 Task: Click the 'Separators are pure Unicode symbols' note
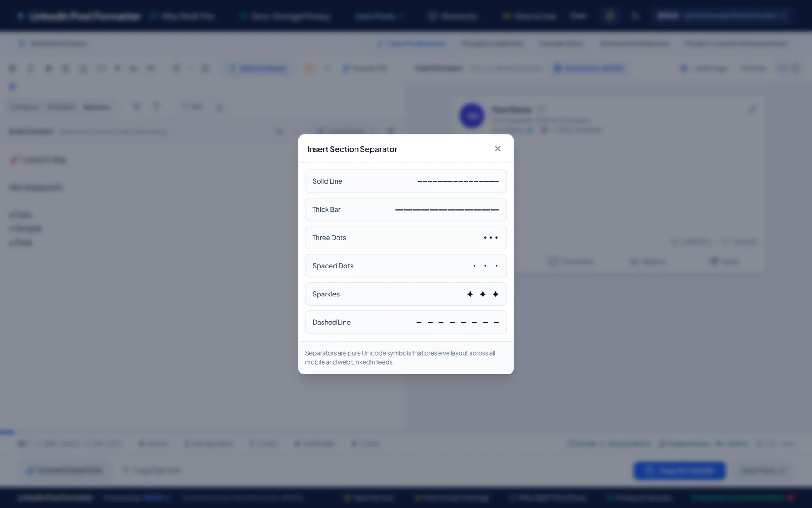click(400, 357)
